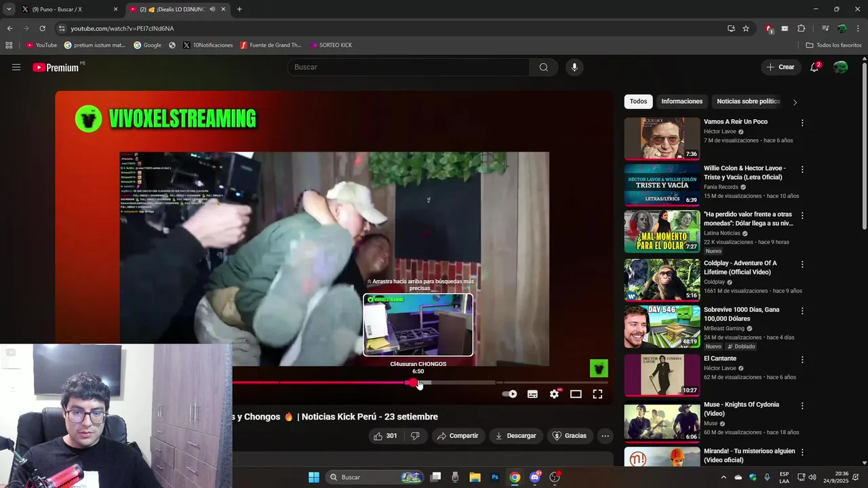Open Discord from the taskbar
Viewport: 868px width, 488px height.
click(x=535, y=477)
